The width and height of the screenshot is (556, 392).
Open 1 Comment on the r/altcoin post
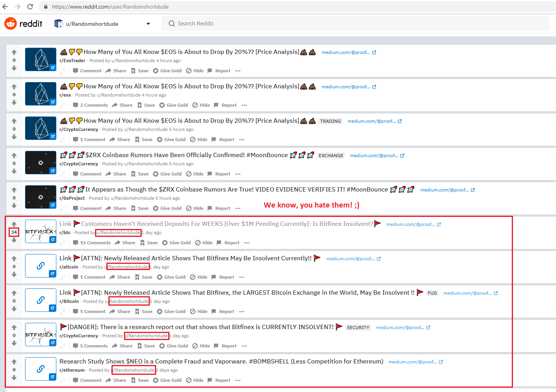[x=89, y=277]
